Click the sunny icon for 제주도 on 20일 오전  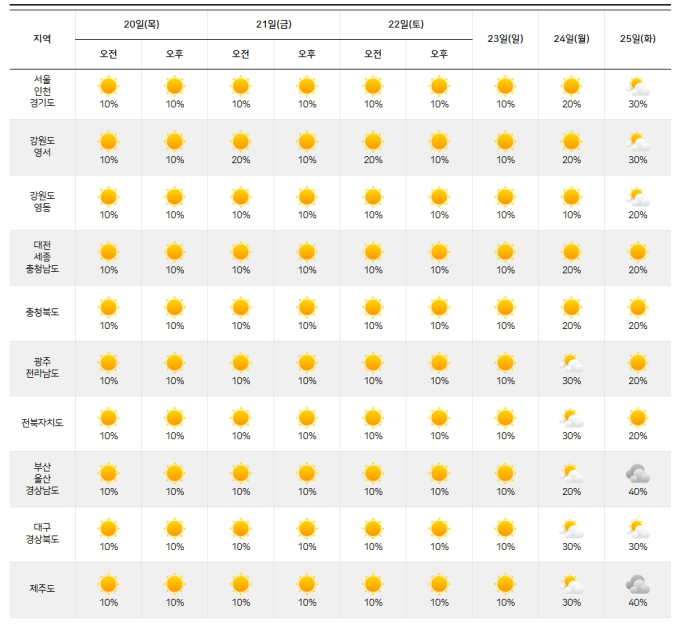coord(108,584)
